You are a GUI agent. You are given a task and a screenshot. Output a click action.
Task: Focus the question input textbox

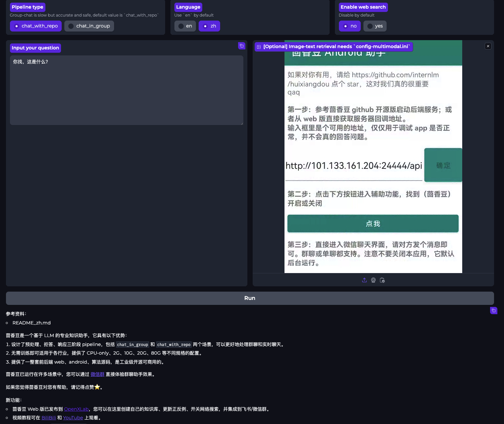tap(127, 90)
